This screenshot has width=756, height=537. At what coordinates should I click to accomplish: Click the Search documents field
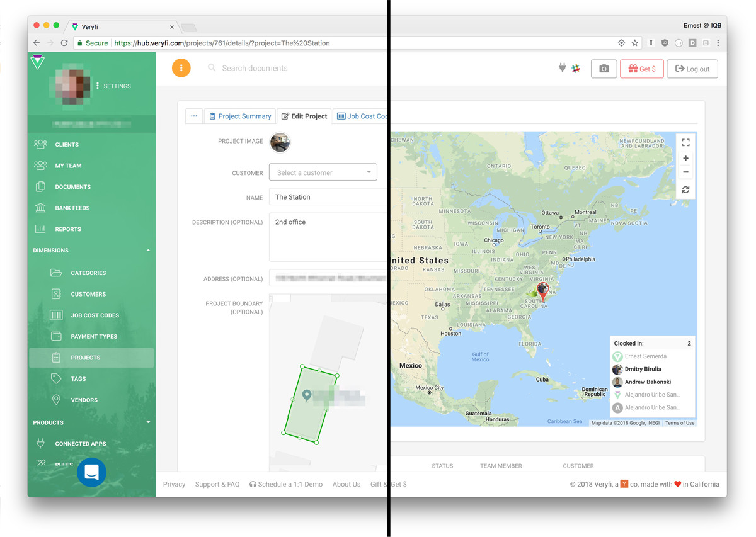tap(255, 68)
